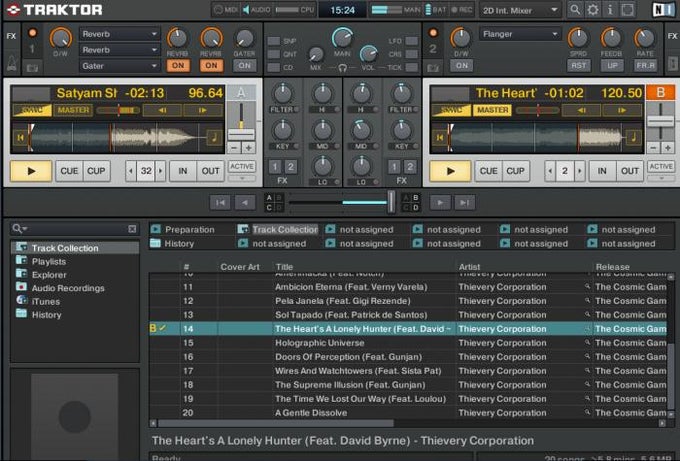Screen dimensions: 680x461
Task: Toggle fullscreen layout icon in header
Action: coord(628,10)
